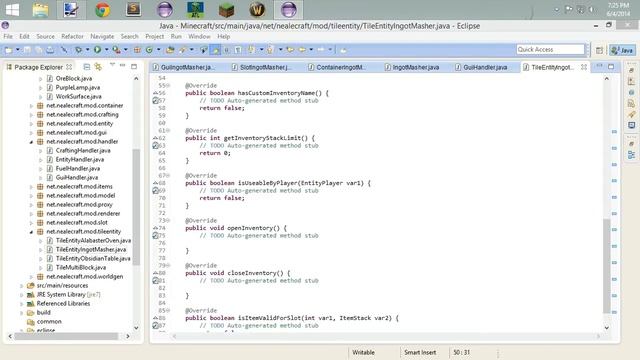This screenshot has height=360, width=640.
Task: Close the TileEntityIngot editor tab
Action: [584, 67]
